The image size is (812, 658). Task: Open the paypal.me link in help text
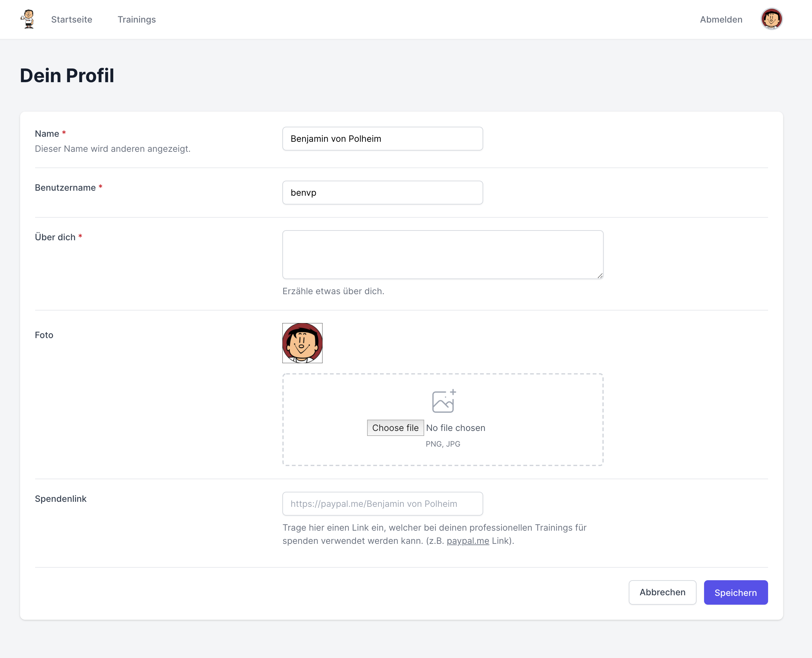(x=468, y=541)
